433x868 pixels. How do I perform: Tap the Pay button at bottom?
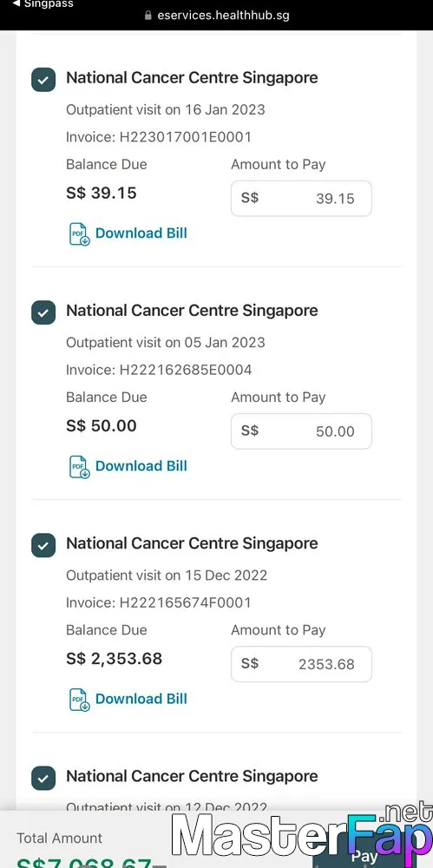pos(365,855)
